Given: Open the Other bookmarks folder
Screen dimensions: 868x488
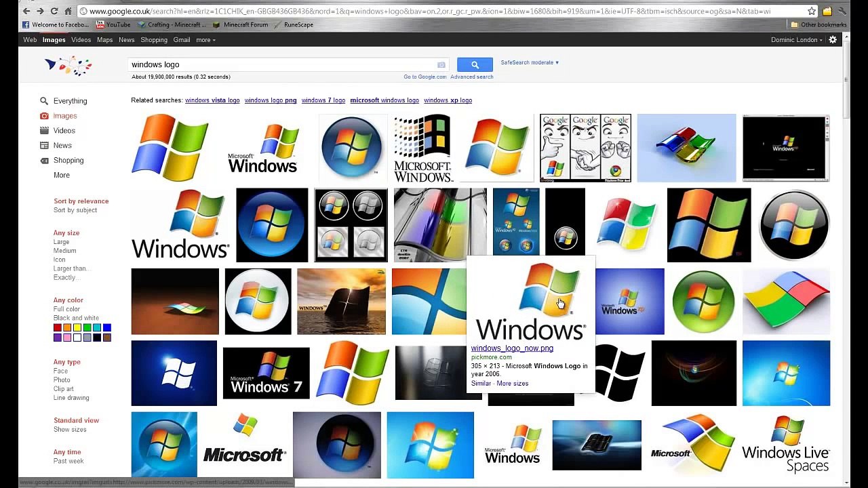Looking at the screenshot, I should click(818, 25).
